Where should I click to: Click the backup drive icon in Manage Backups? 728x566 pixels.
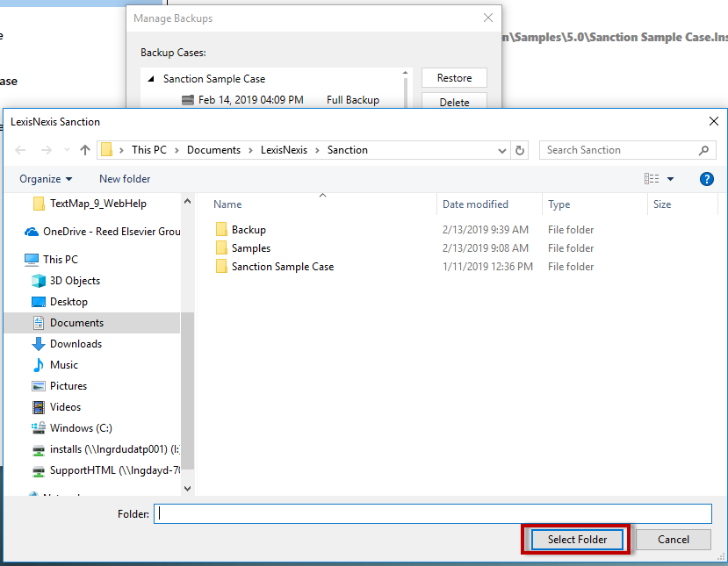(188, 100)
